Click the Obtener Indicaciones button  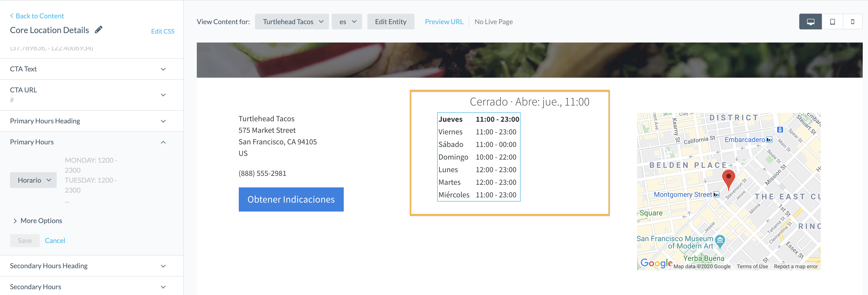291,199
